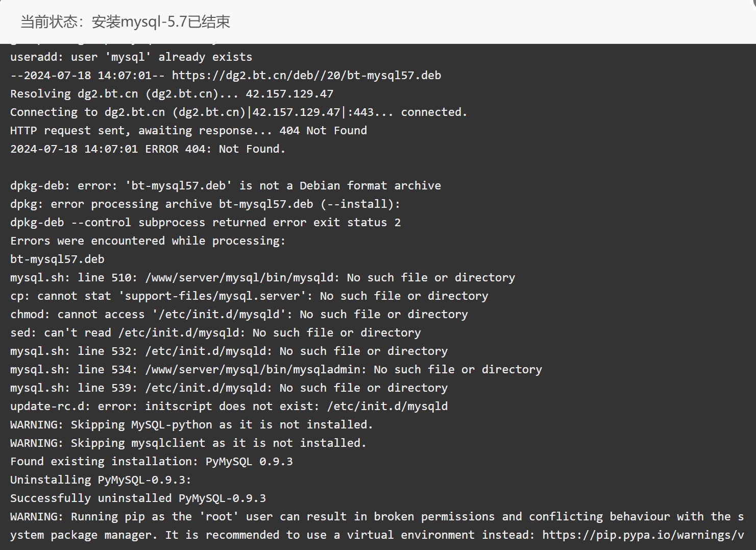This screenshot has width=756, height=550.
Task: Click the 'dpkg: error processing archive' line
Action: [x=205, y=204]
